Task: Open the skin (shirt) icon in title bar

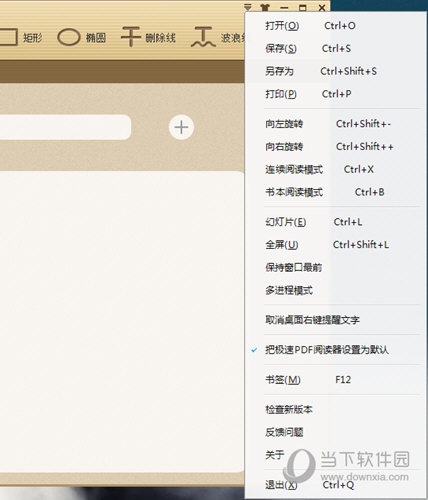Action: point(265,7)
